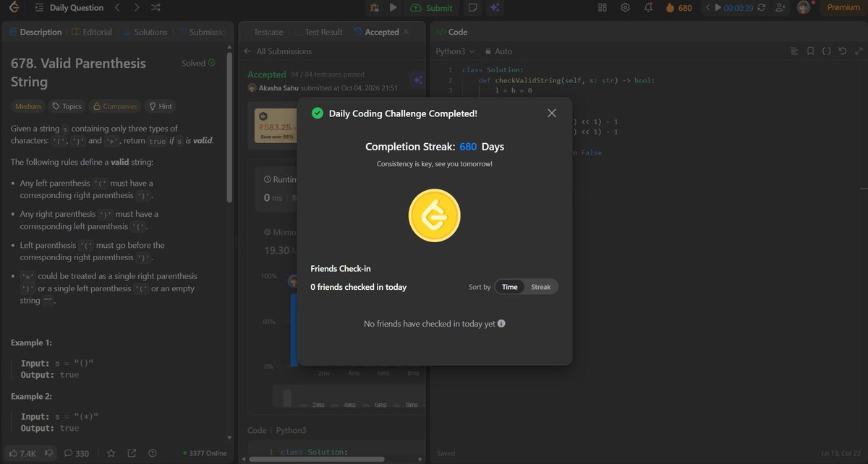Image resolution: width=868 pixels, height=464 pixels.
Task: Switch to the Submissions tab
Action: 202,32
